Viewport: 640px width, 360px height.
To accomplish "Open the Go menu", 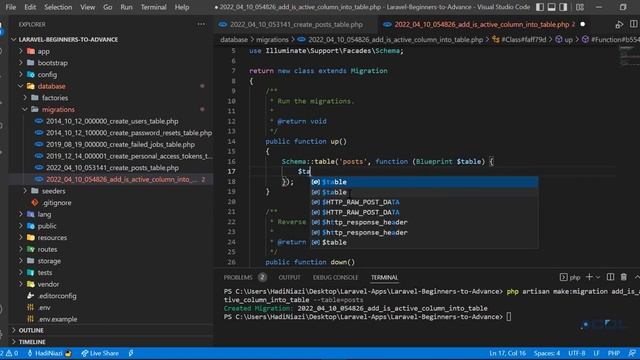I will pyautogui.click(x=108, y=7).
